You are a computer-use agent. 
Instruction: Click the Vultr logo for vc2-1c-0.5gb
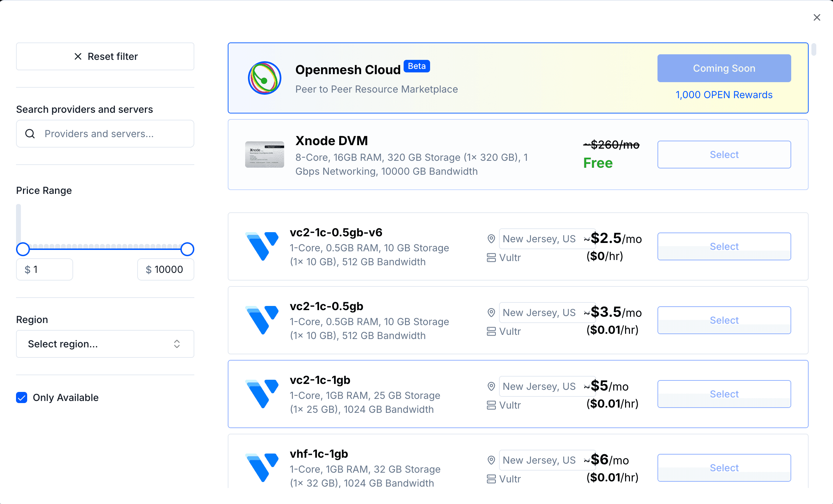262,320
